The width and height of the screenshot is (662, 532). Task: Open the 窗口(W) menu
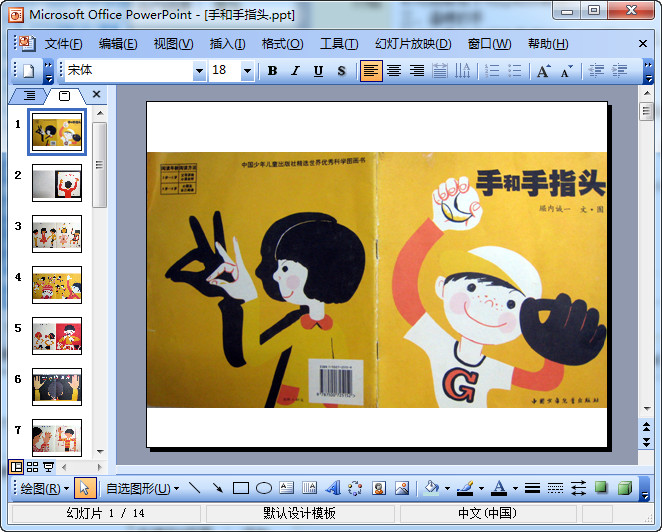tap(490, 44)
